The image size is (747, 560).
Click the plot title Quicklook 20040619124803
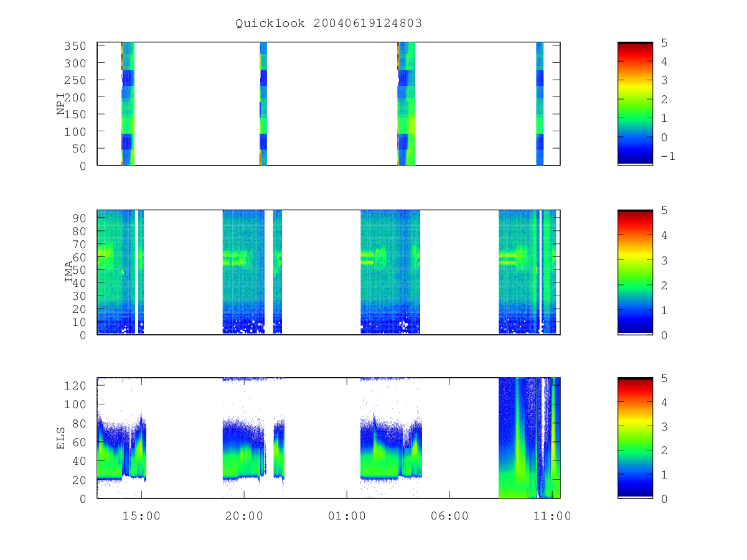[329, 24]
